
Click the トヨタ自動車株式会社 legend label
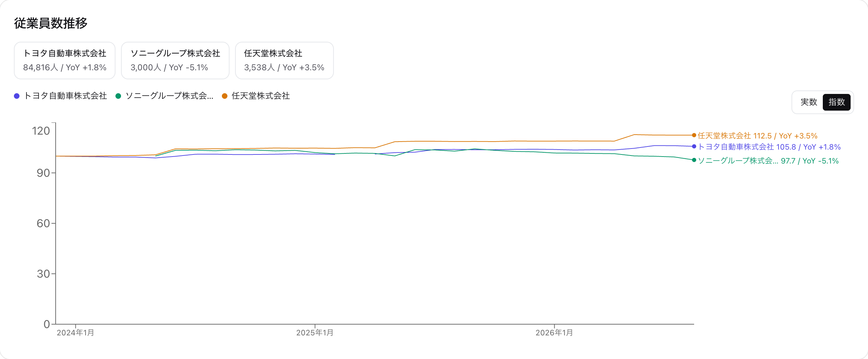tap(65, 96)
